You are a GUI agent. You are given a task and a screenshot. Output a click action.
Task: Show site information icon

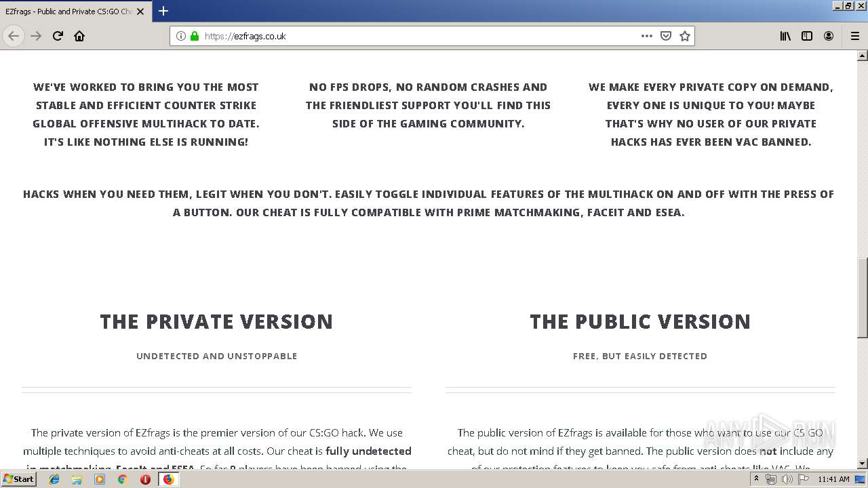click(x=180, y=36)
